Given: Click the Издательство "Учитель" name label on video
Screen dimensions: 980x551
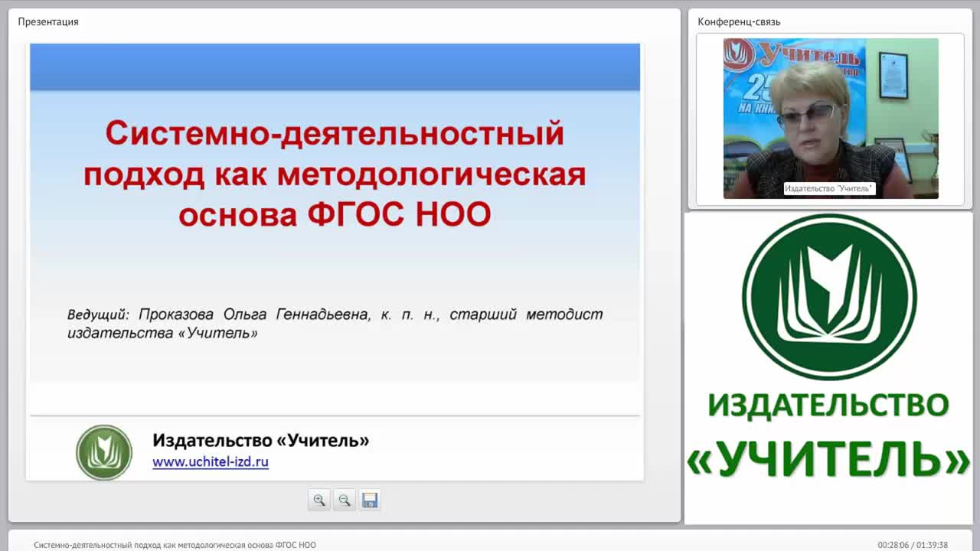Looking at the screenshot, I should point(829,188).
